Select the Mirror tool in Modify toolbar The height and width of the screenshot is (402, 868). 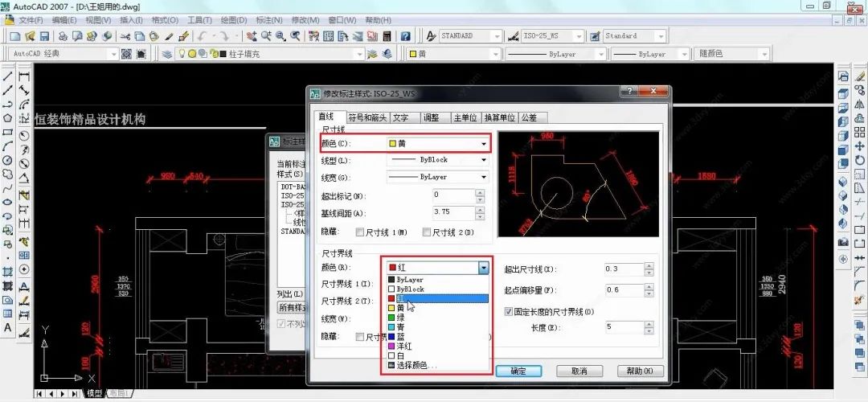(860, 104)
